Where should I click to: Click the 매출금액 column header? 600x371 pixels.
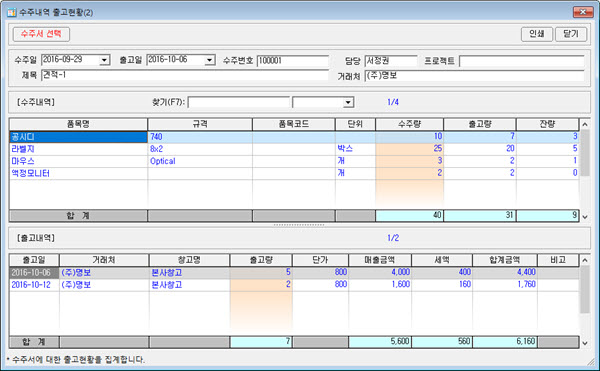click(x=380, y=260)
